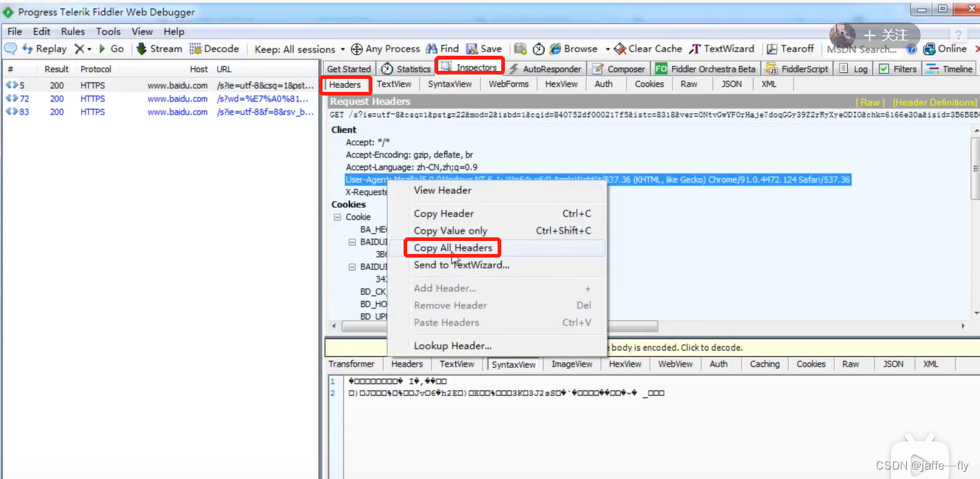
Task: Select request inspector TextView tab
Action: click(x=394, y=84)
